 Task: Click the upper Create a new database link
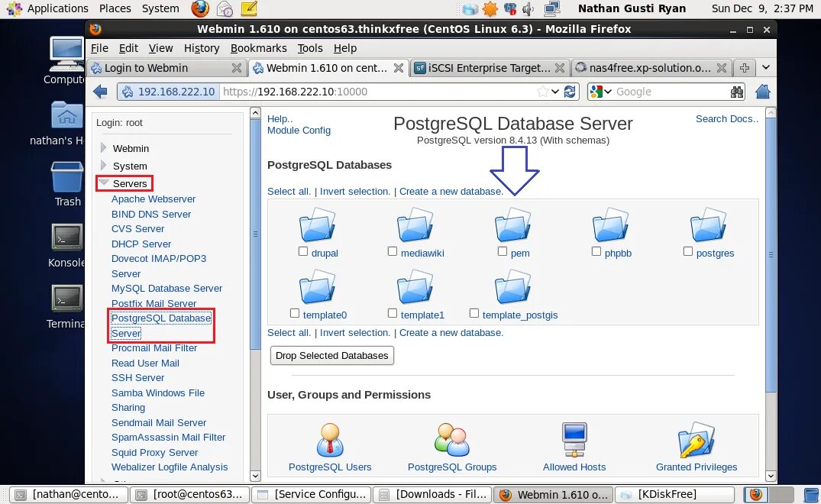point(451,192)
